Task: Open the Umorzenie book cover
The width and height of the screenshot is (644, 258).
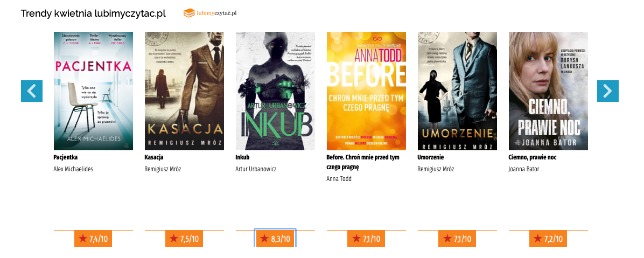Action: [457, 91]
